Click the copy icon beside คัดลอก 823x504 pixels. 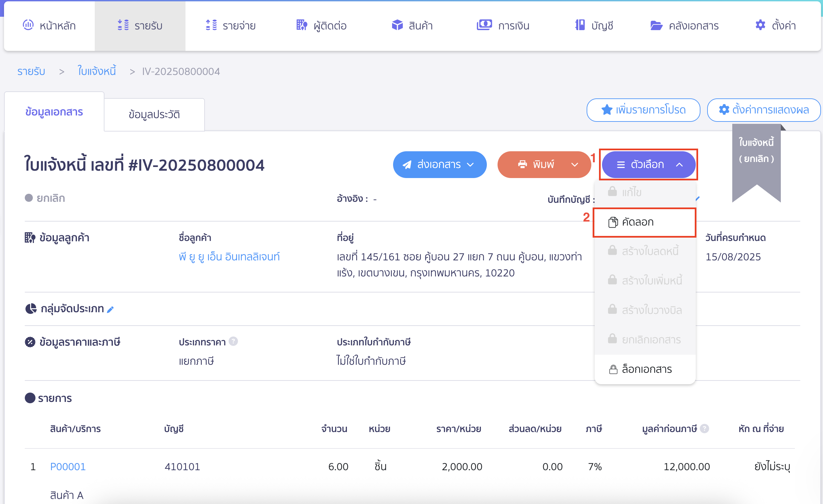coord(613,222)
